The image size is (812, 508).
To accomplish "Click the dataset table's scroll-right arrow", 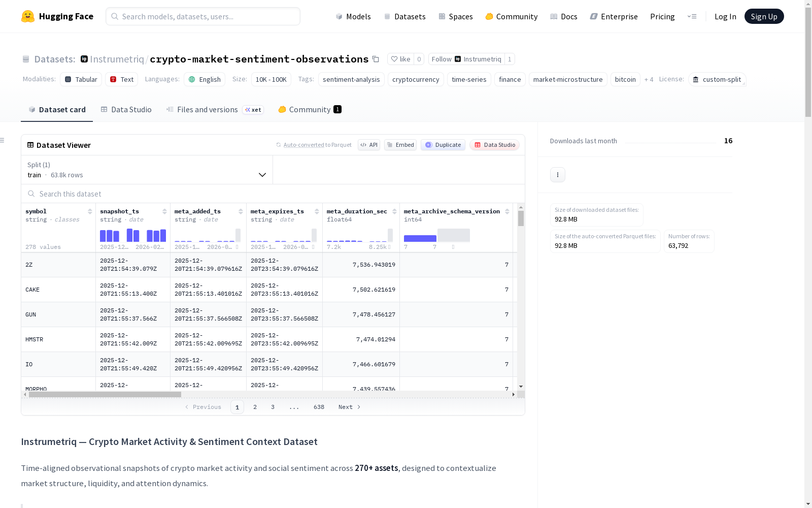I will (514, 394).
